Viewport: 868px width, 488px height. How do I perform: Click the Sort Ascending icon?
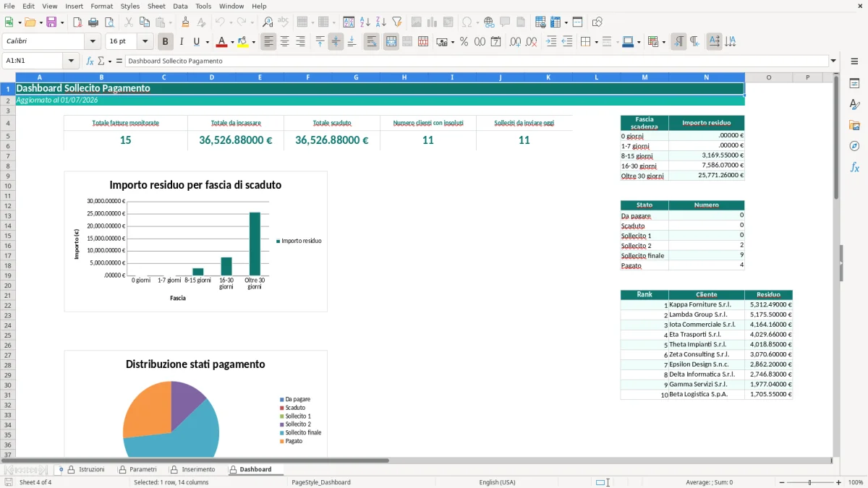[x=365, y=22]
